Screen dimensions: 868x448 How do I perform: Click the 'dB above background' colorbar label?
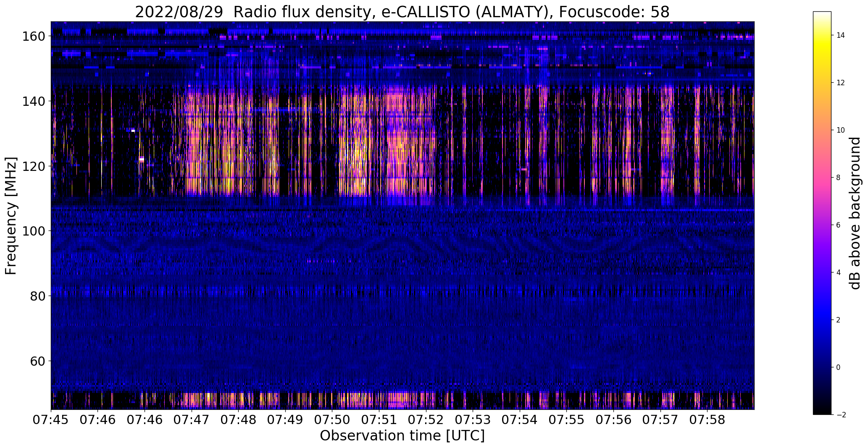[x=855, y=213]
